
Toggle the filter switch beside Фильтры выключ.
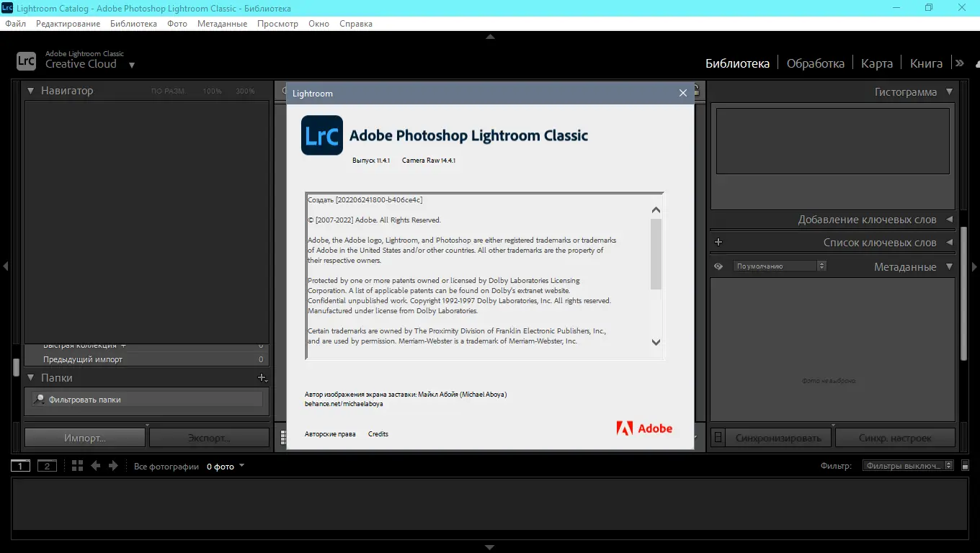pos(966,466)
